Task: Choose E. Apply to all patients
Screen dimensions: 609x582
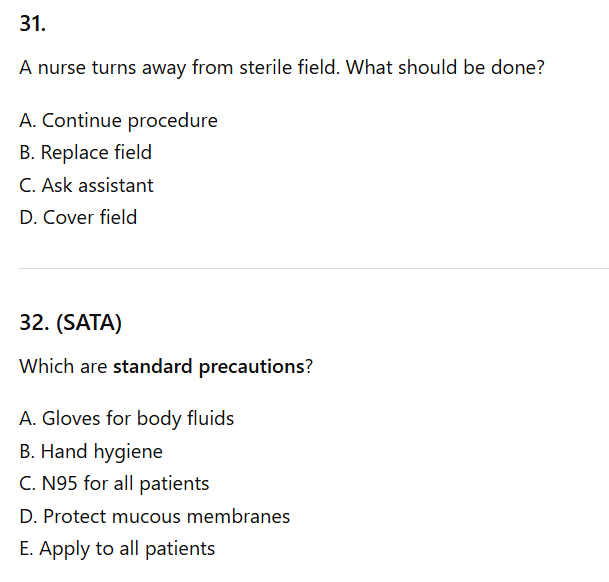Action: pyautogui.click(x=117, y=549)
